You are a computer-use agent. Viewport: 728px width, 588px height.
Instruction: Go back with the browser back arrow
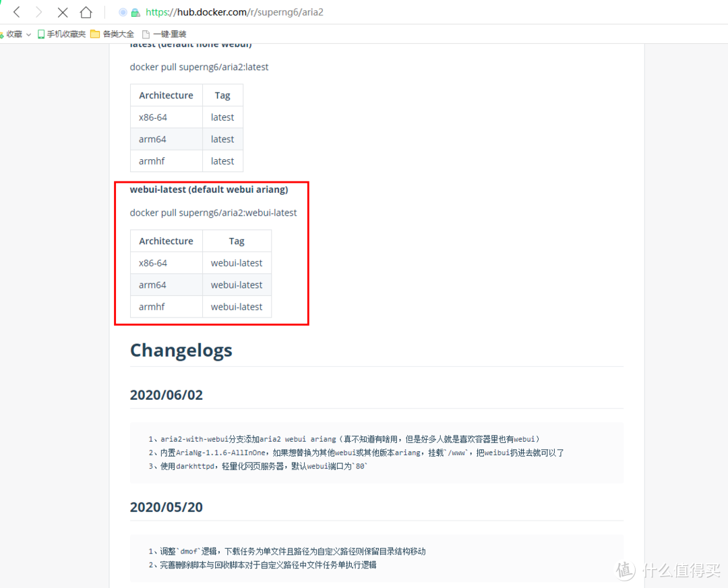coord(17,12)
